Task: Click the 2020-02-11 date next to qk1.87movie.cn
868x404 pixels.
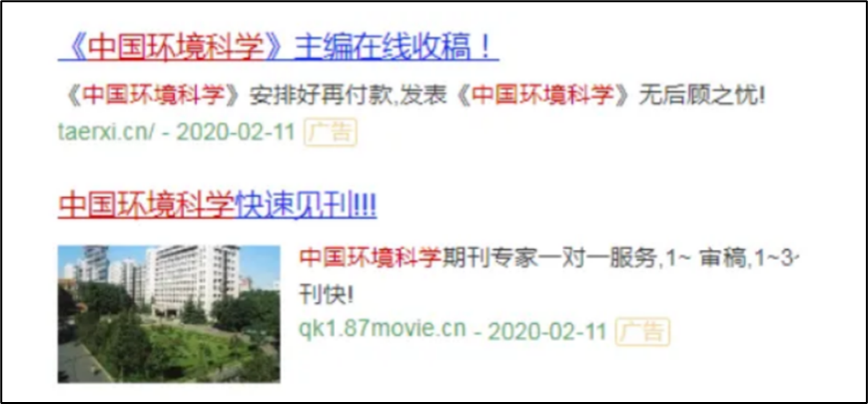Action: [x=548, y=331]
